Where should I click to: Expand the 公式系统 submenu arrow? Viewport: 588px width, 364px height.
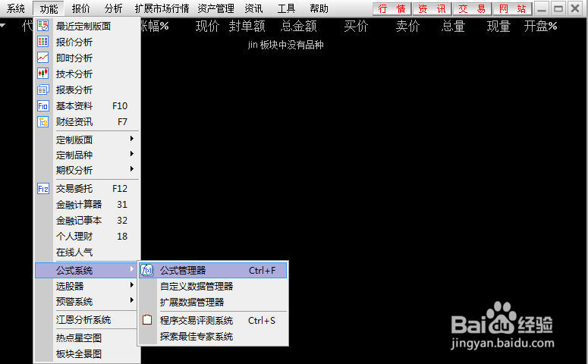pos(131,269)
